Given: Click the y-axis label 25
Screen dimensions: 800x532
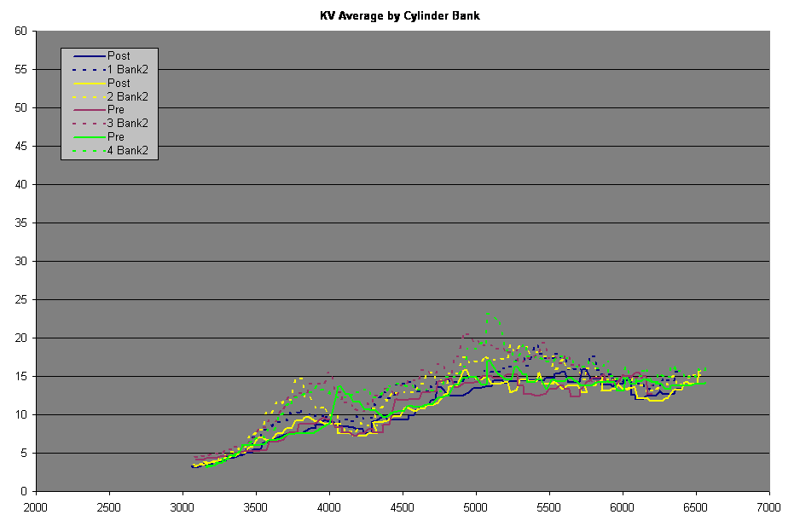Looking at the screenshot, I should [x=21, y=300].
